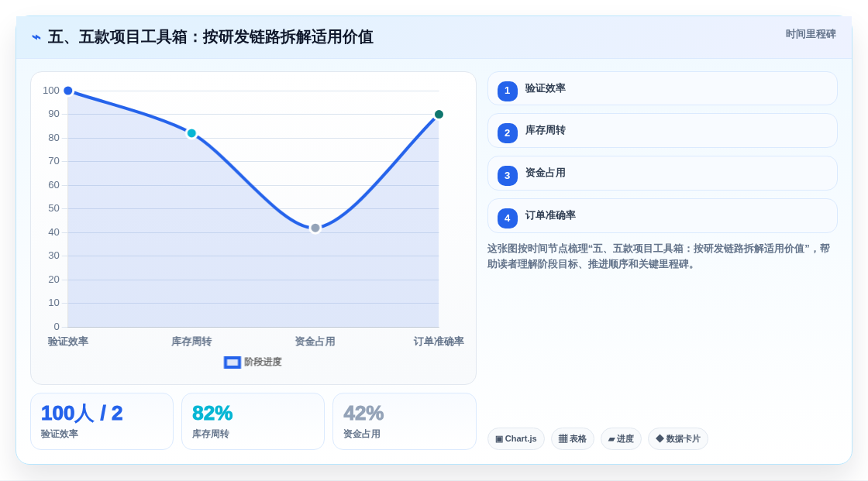Click the Chart.js tag chip
868x481 pixels.
click(516, 439)
